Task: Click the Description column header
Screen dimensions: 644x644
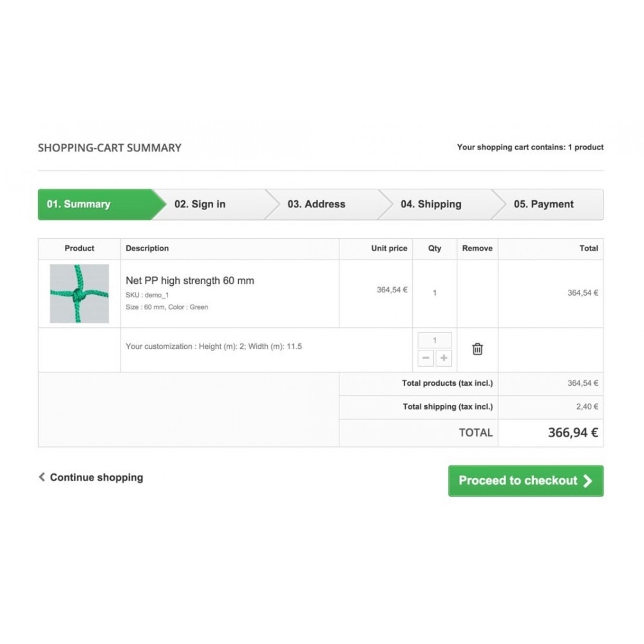Action: click(x=147, y=249)
